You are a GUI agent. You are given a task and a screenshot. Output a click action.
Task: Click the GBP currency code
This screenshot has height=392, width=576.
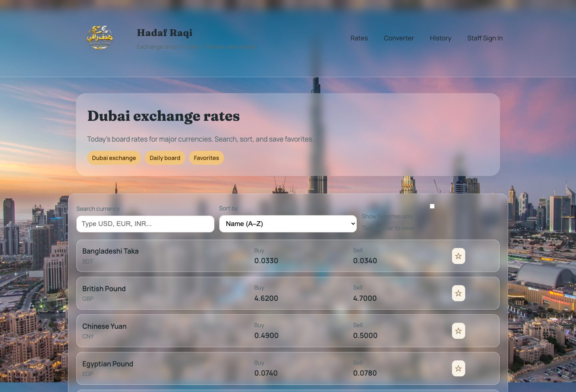tap(88, 299)
